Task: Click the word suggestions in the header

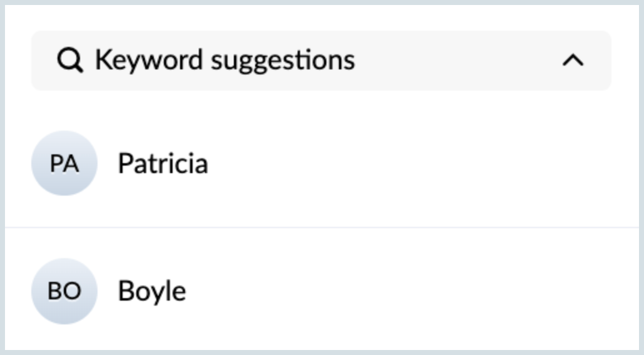Action: pyautogui.click(x=283, y=61)
